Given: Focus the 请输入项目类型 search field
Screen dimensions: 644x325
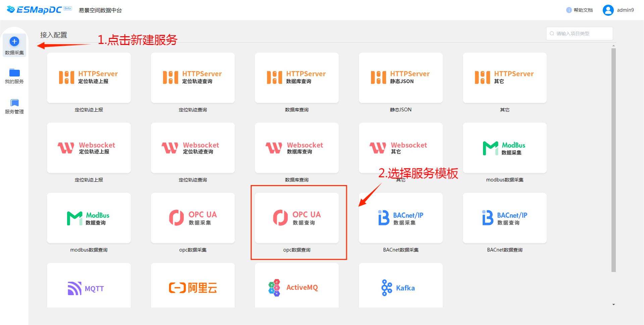Looking at the screenshot, I should (579, 34).
